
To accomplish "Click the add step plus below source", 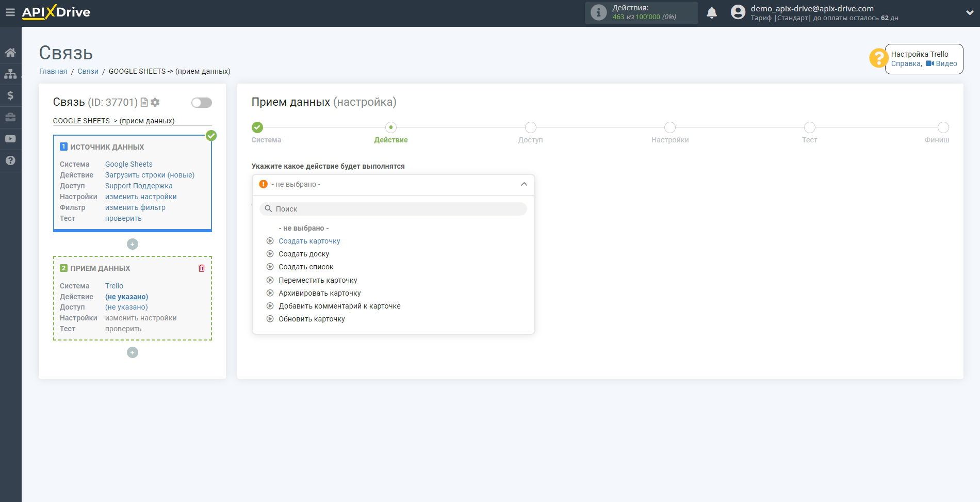I will [133, 244].
